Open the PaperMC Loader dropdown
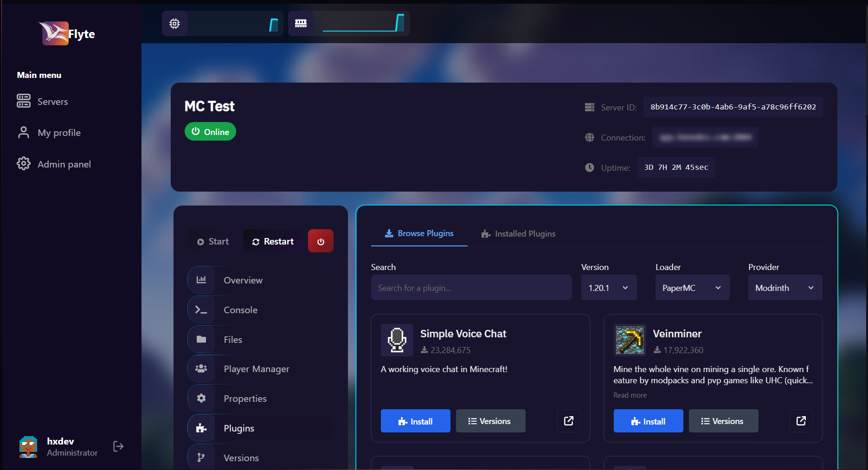Image resolution: width=868 pixels, height=470 pixels. (692, 288)
